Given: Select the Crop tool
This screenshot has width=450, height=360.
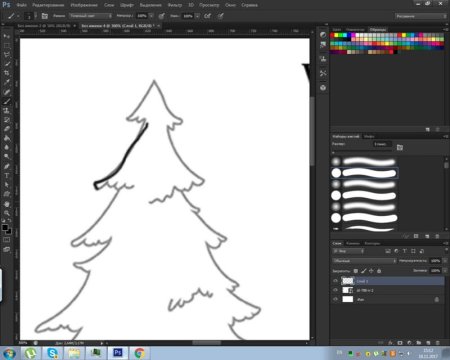Looking at the screenshot, I should pos(7,73).
